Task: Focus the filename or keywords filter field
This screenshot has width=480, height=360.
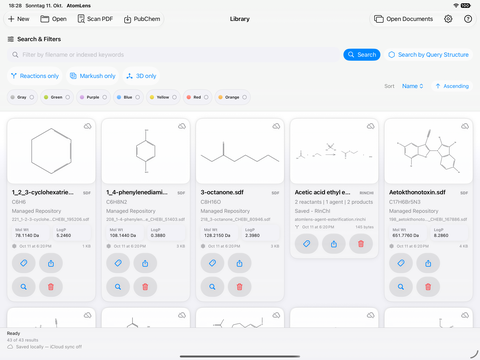Action: [x=173, y=55]
